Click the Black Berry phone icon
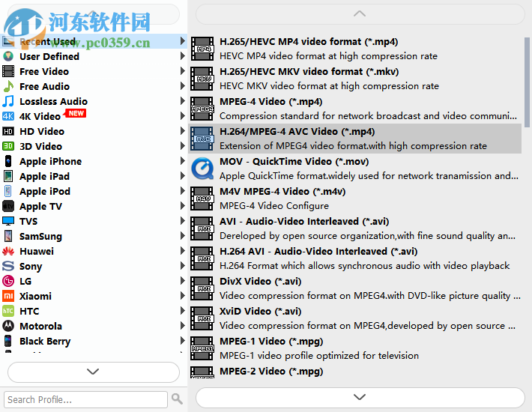532x412 pixels. (x=8, y=341)
